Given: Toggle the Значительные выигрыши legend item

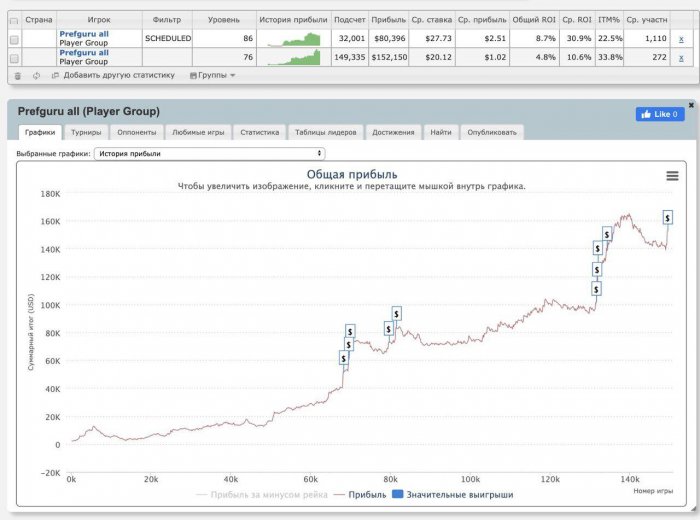Looking at the screenshot, I should tap(453, 495).
